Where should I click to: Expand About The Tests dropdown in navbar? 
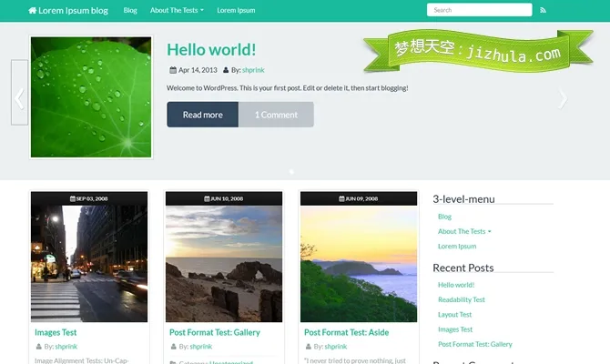[177, 11]
